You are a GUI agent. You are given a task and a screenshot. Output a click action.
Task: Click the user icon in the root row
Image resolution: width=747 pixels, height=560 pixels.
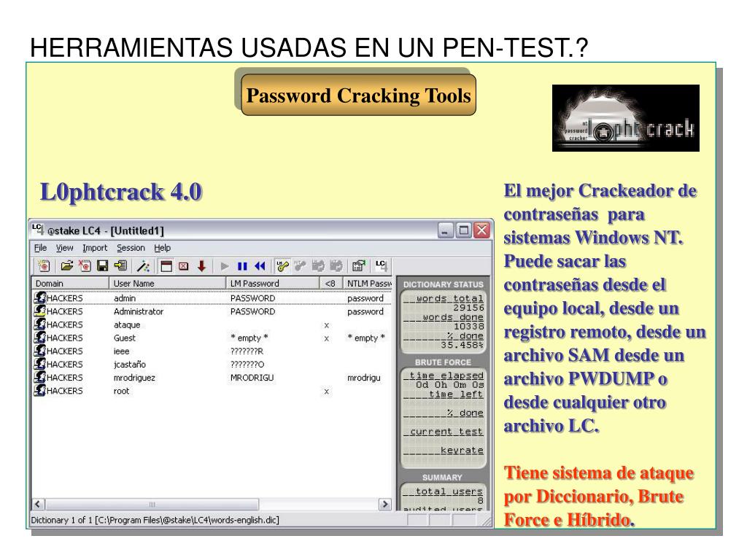click(40, 391)
